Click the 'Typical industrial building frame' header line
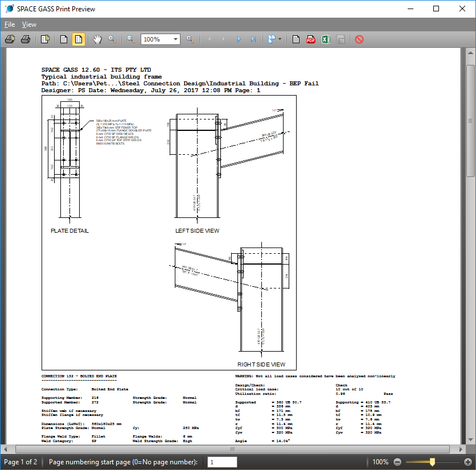This screenshot has height=470, width=476. (102, 77)
